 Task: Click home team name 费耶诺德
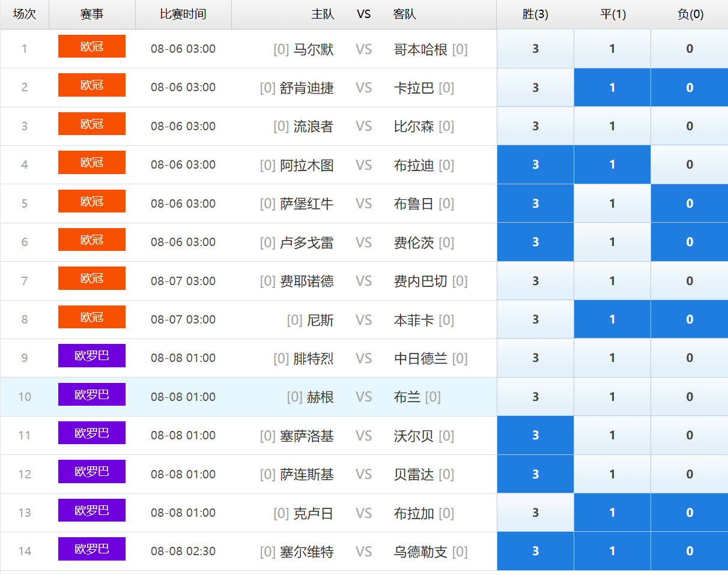(x=307, y=281)
